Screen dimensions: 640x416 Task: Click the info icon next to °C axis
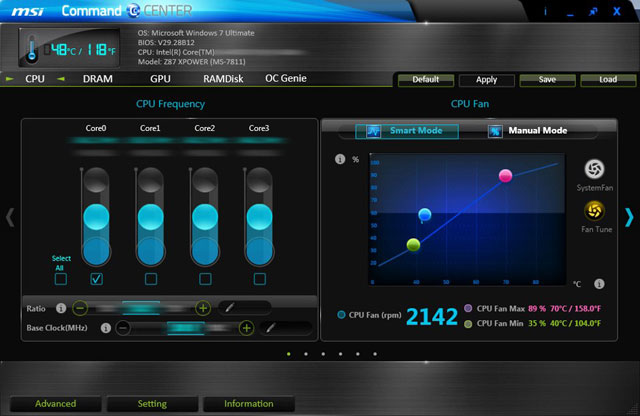tap(599, 284)
